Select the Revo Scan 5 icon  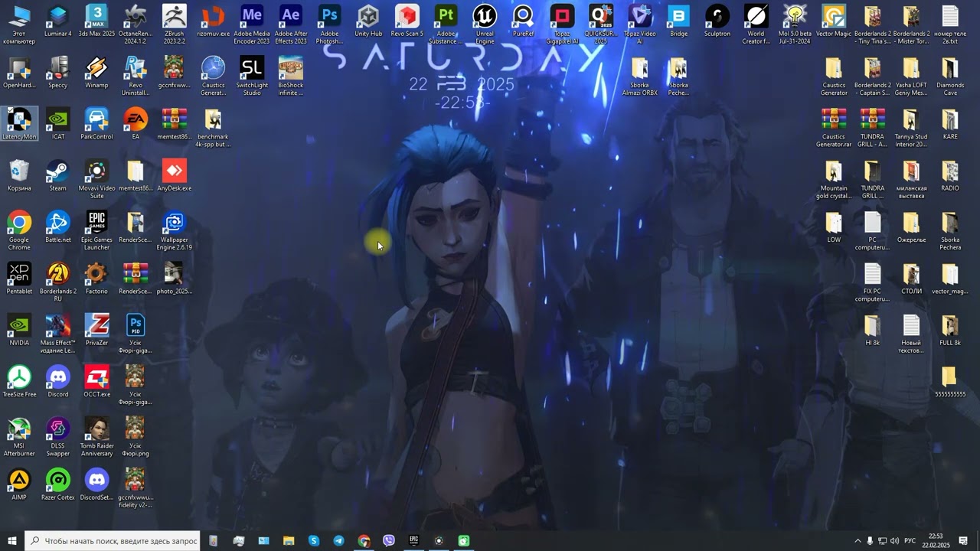pyautogui.click(x=407, y=22)
